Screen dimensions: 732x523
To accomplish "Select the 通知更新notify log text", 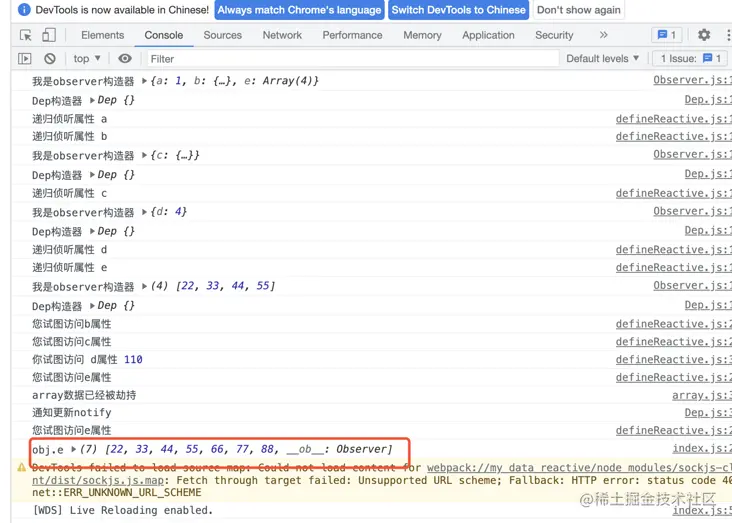I will 71,413.
